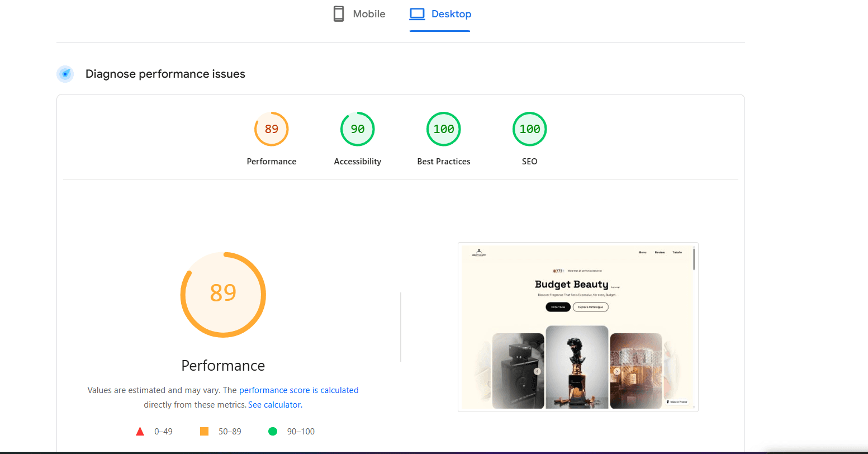Switch to the Desktop tab
The width and height of the screenshot is (868, 454).
tap(440, 13)
